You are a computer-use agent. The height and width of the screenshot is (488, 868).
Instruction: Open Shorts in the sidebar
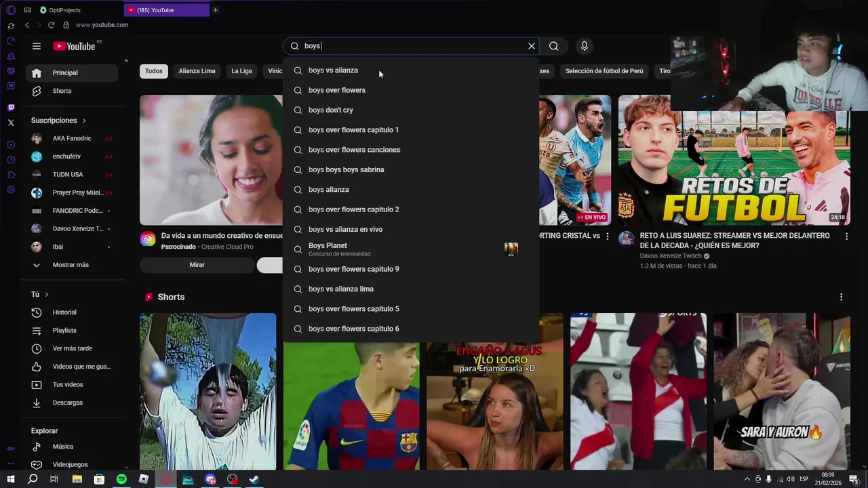click(x=72, y=91)
